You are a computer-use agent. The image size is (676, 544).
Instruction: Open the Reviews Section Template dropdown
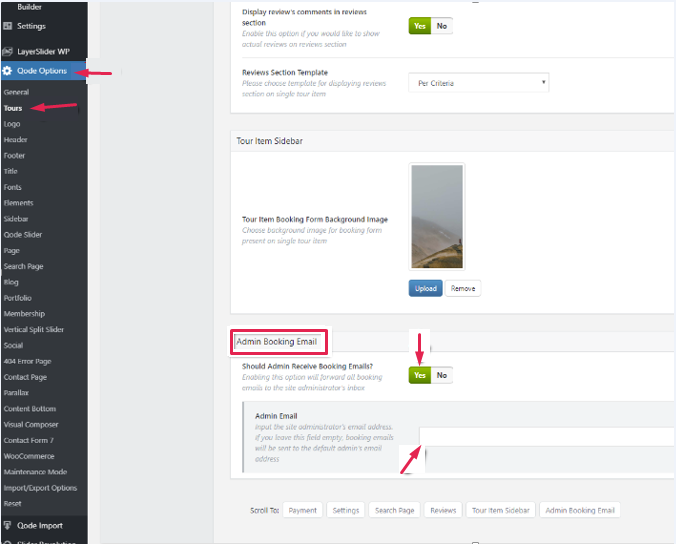pyautogui.click(x=478, y=83)
